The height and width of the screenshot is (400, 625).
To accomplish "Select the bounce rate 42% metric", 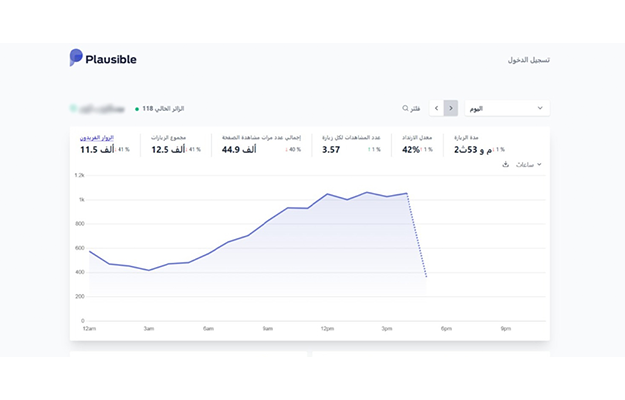I will tap(417, 144).
